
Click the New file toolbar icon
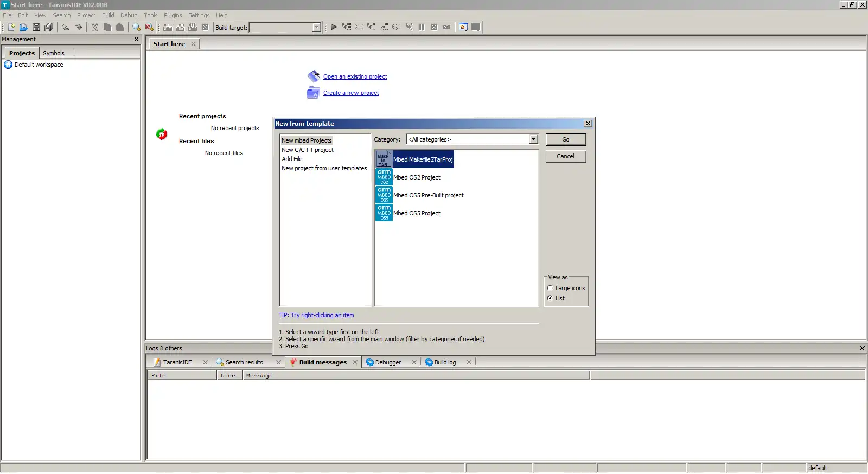coord(11,27)
